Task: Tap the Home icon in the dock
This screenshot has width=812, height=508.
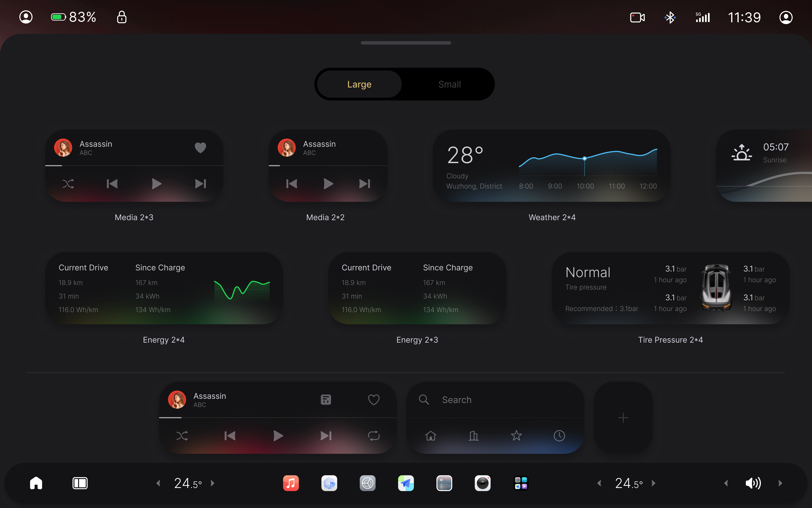Action: click(x=36, y=483)
